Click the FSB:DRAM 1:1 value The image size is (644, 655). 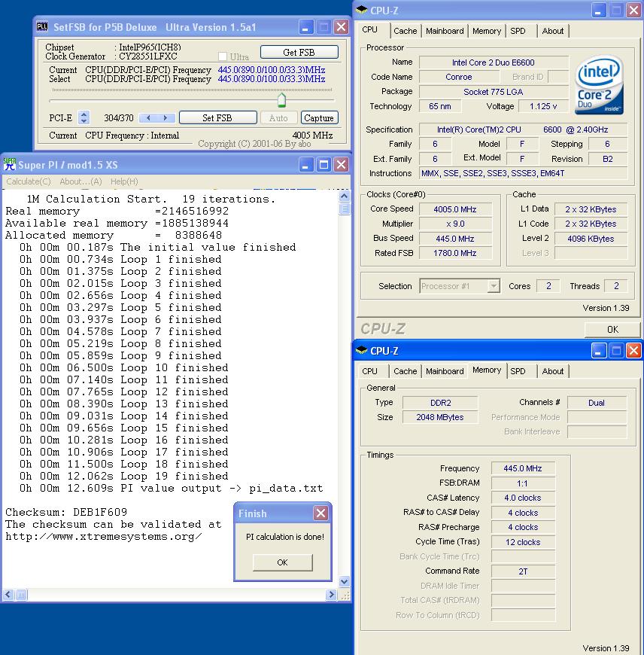coord(523,483)
